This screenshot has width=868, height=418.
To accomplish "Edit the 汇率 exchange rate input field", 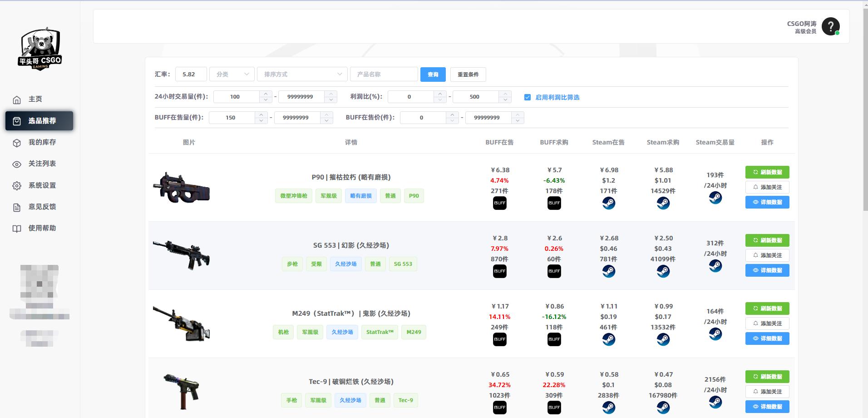I will (x=191, y=74).
